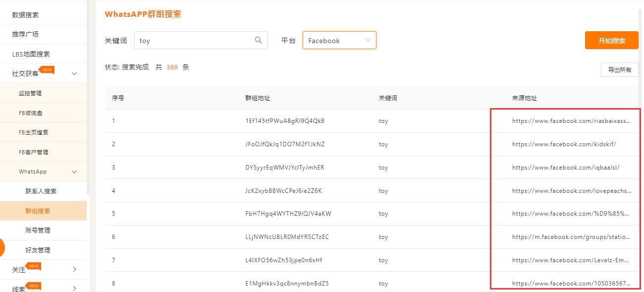Click group address LLjNWNcUBLR0MdYRSCTzEC
The height and width of the screenshot is (292, 644).
click(287, 237)
